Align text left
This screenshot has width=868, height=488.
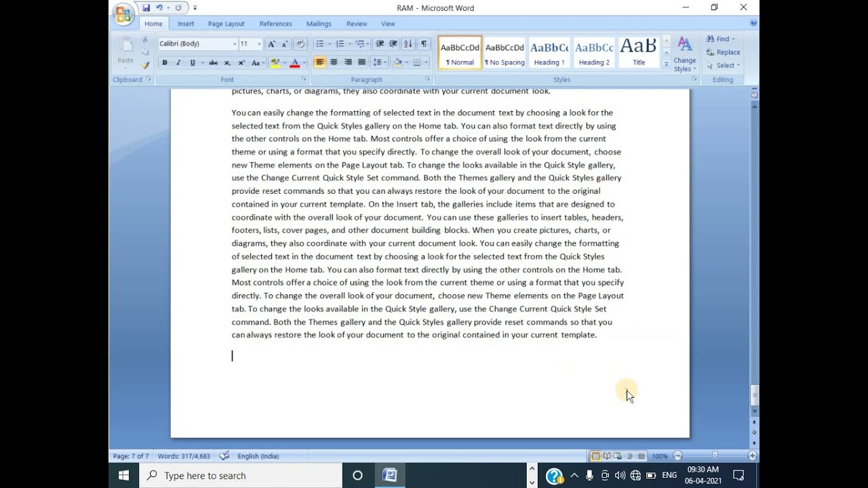319,62
